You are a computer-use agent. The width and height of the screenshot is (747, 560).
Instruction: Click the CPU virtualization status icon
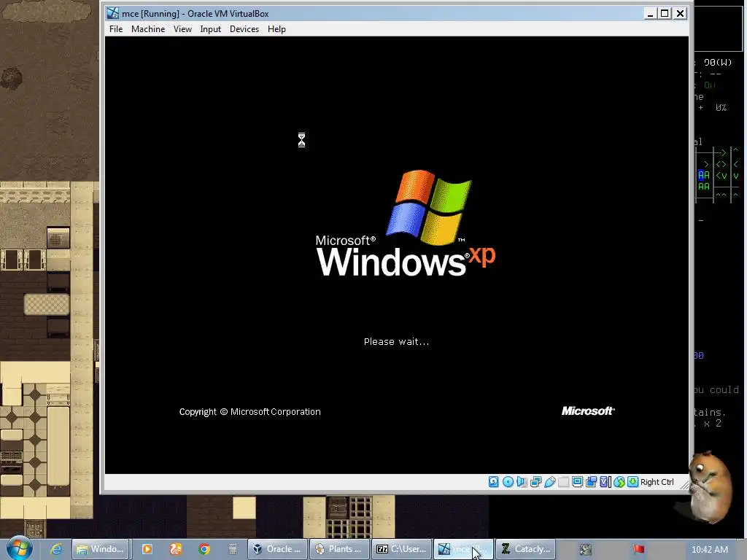coord(605,482)
